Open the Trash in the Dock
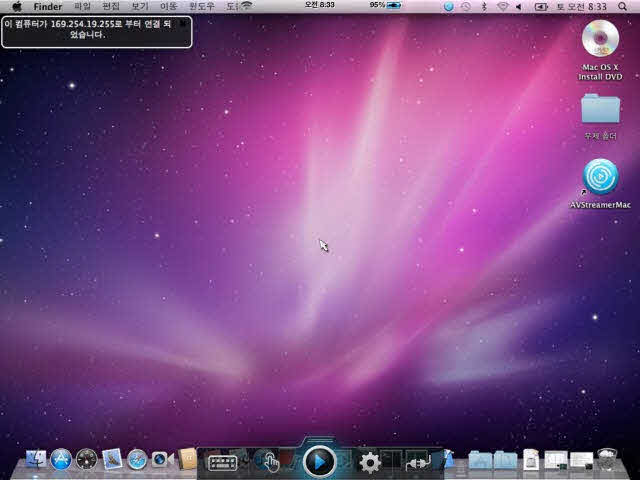Viewport: 640px width, 480px height. [607, 459]
